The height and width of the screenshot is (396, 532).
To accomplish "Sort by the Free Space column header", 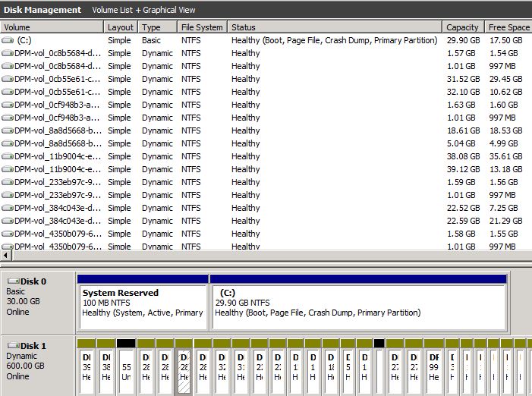I will pyautogui.click(x=508, y=27).
